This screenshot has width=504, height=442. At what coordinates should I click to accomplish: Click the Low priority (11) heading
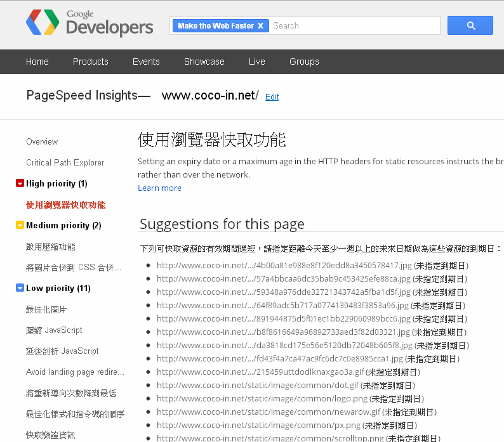(58, 288)
